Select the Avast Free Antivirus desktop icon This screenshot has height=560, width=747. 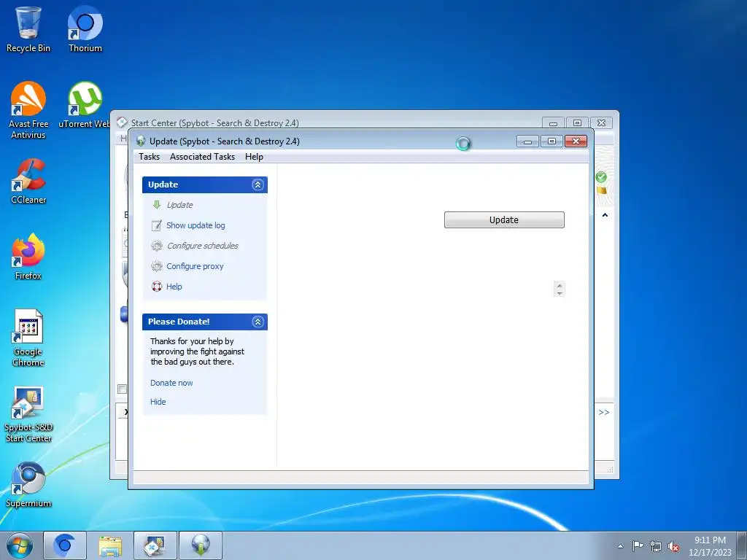(28, 111)
